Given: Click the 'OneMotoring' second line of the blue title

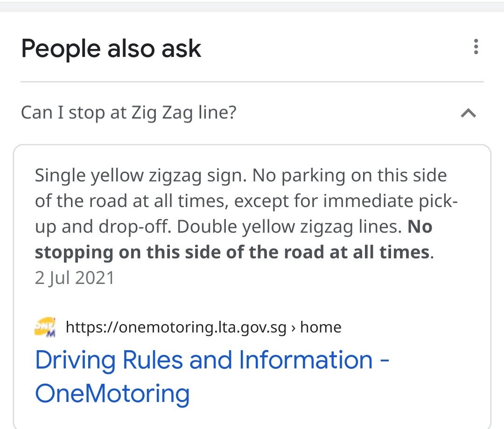Looking at the screenshot, I should pos(112,394).
